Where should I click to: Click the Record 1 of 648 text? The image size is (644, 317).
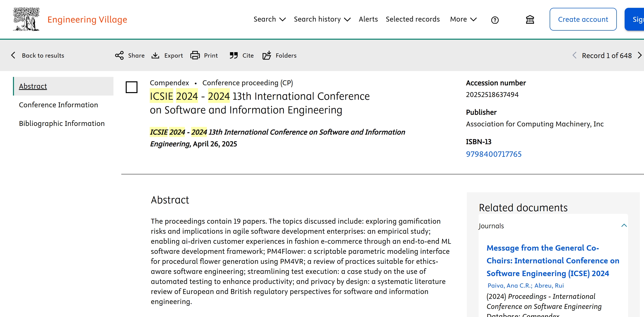tap(607, 56)
